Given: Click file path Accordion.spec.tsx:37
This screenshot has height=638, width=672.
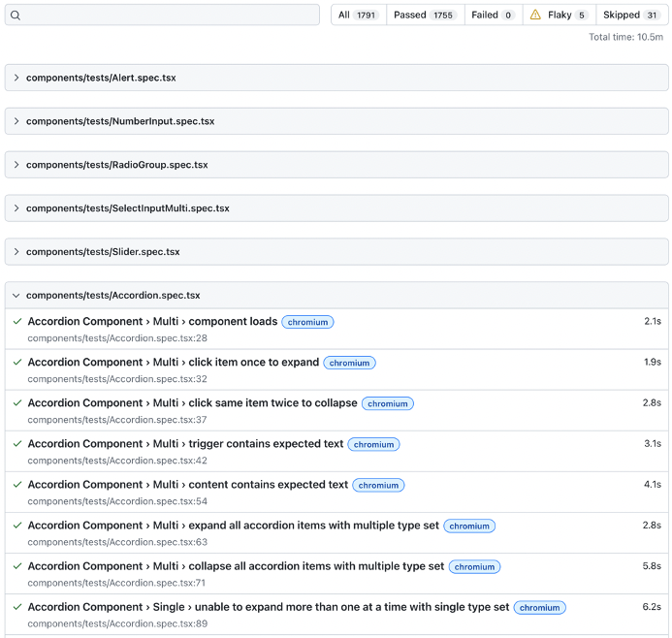Looking at the screenshot, I should pos(117,420).
